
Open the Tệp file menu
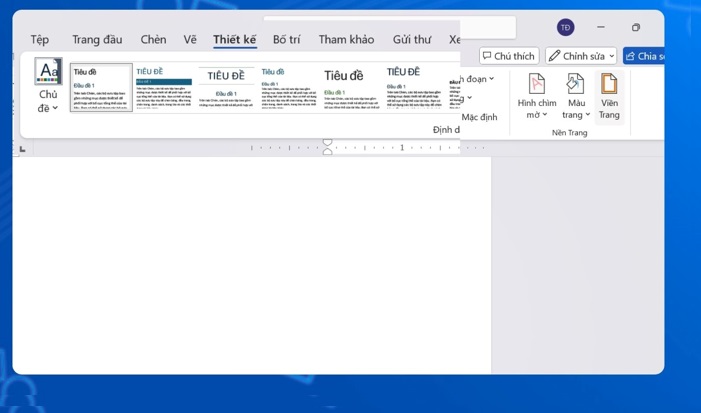(39, 40)
